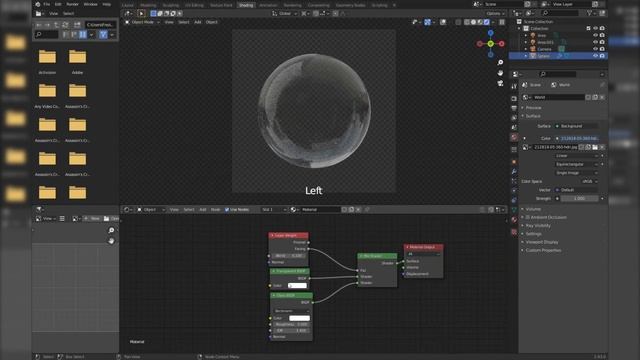Click the Blender logo in top menu bar
The height and width of the screenshot is (360, 640).
tap(38, 4)
